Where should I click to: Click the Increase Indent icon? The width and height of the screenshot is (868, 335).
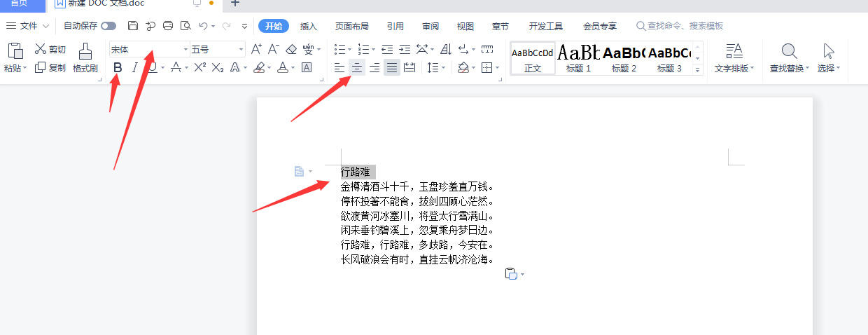[x=404, y=49]
